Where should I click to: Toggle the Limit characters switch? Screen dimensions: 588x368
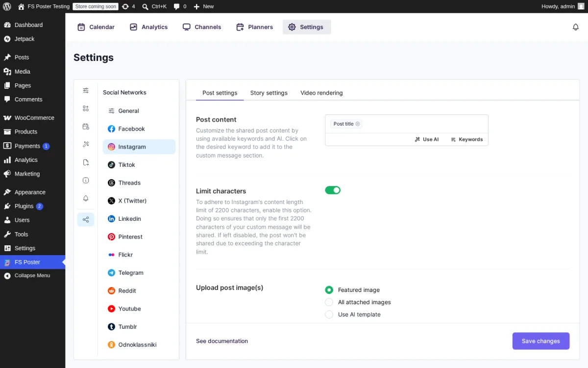[x=333, y=190]
